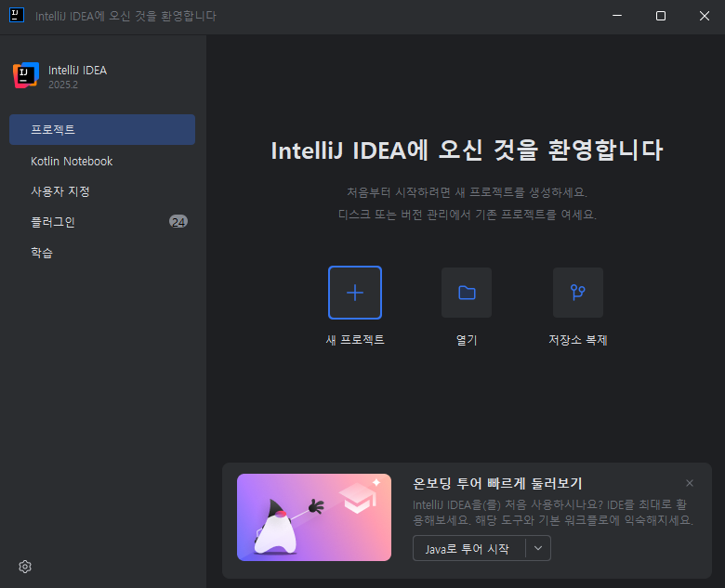Open the 플러그인 tab
The height and width of the screenshot is (588, 725).
(102, 222)
